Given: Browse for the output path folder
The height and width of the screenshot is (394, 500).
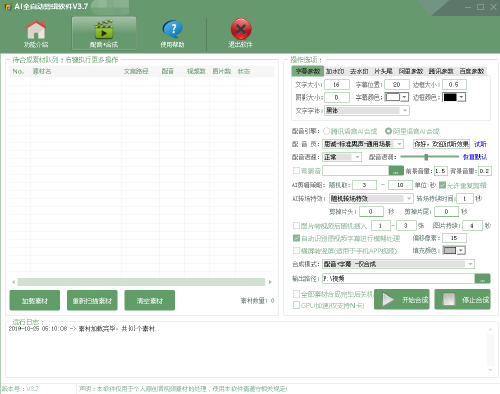Looking at the screenshot, I should [482, 279].
